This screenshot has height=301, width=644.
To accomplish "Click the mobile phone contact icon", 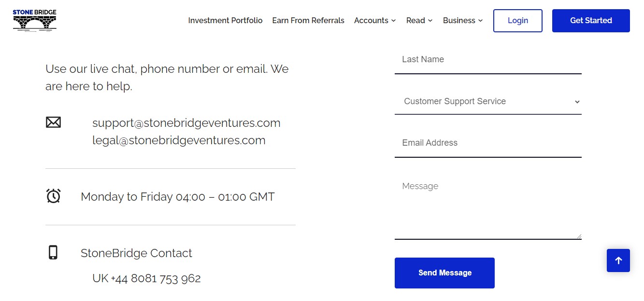I will (x=53, y=252).
